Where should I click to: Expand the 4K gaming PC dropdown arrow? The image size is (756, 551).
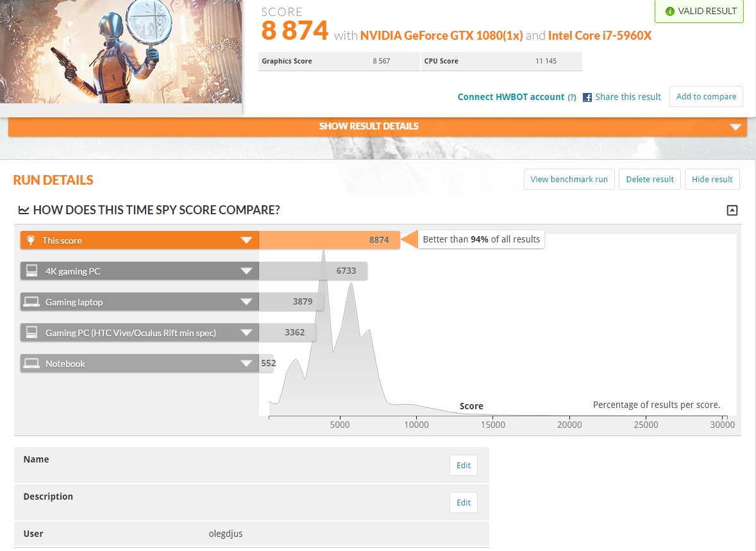[x=246, y=271]
